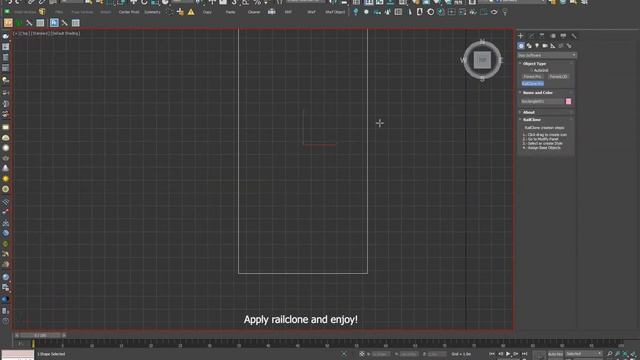Go to the start frame
Image resolution: width=640 pixels, height=360 pixels.
coord(492,354)
